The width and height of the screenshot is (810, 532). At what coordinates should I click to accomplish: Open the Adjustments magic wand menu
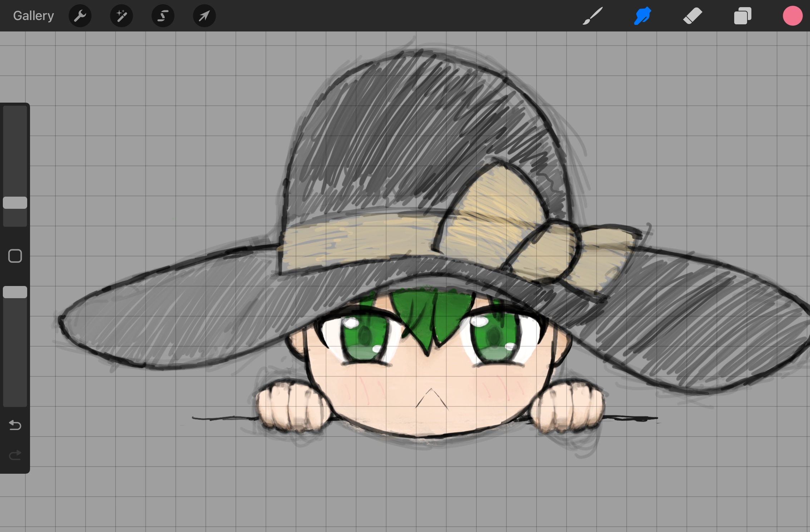coord(122,16)
